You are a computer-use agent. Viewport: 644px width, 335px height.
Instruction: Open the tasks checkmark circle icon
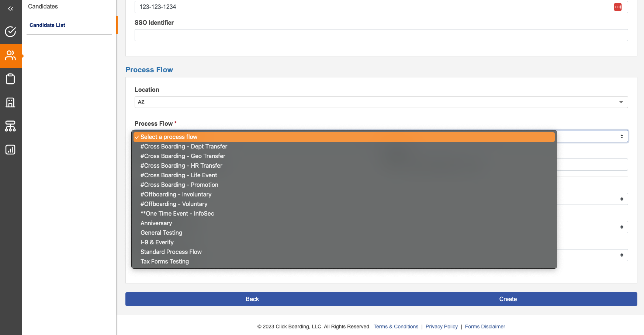tap(11, 32)
